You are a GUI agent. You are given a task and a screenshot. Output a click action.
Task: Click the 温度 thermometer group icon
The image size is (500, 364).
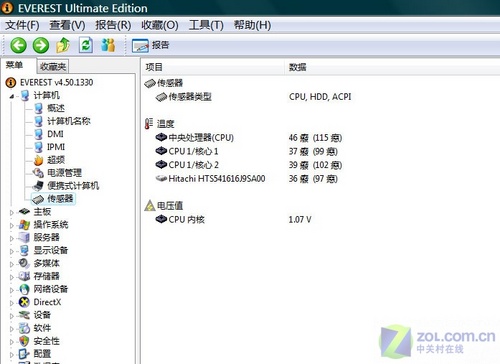149,124
